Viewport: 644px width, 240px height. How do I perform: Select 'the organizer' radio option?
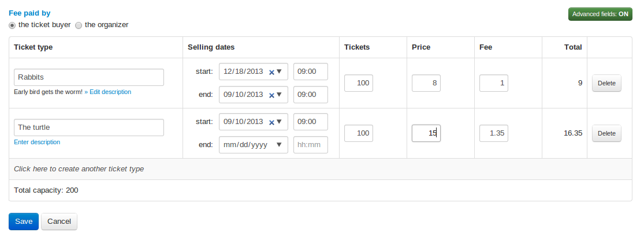tap(79, 25)
